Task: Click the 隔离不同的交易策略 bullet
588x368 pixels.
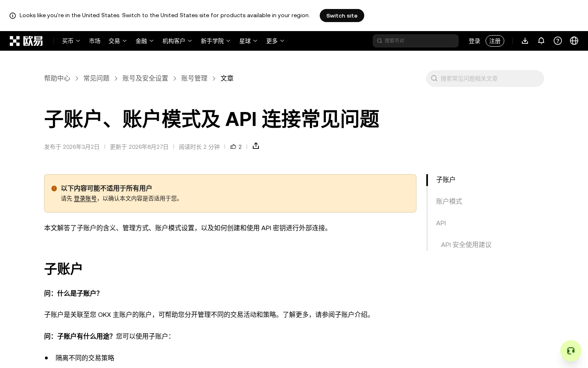Action: tap(85, 358)
